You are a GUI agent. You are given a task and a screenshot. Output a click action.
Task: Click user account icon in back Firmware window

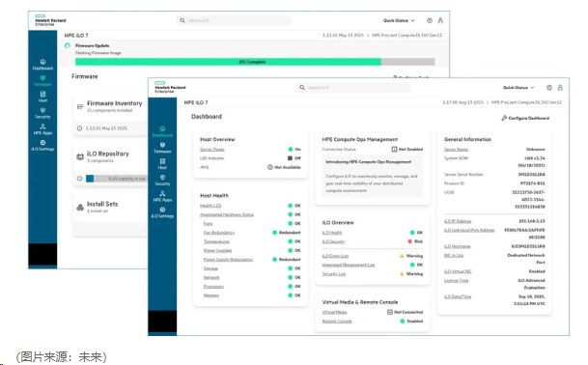click(x=440, y=20)
